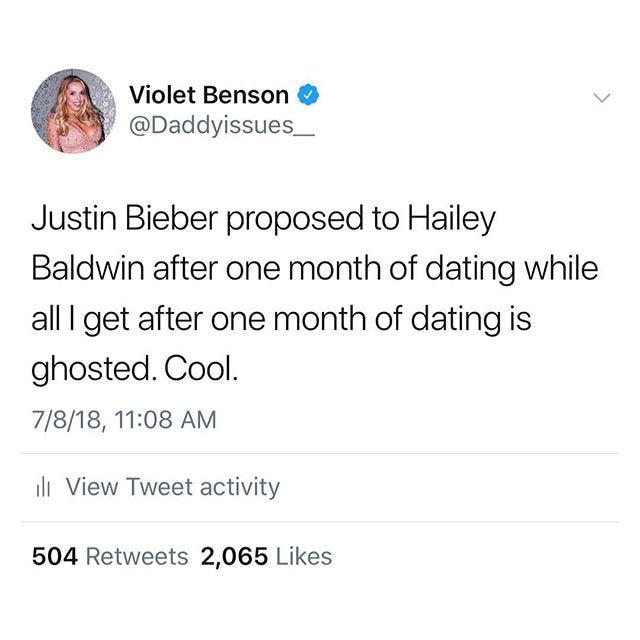Open View Tweet activity
Screen dimensions: 640x640
(171, 487)
